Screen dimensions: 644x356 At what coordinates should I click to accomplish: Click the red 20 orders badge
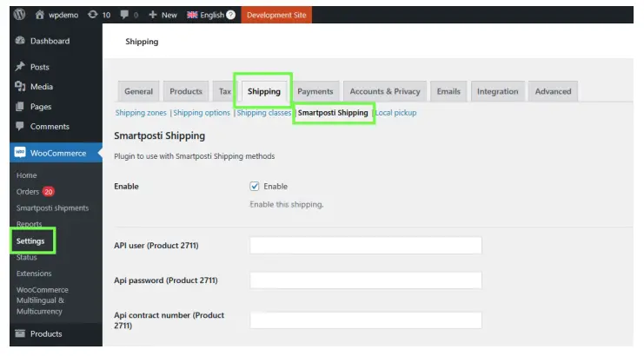pyautogui.click(x=49, y=192)
